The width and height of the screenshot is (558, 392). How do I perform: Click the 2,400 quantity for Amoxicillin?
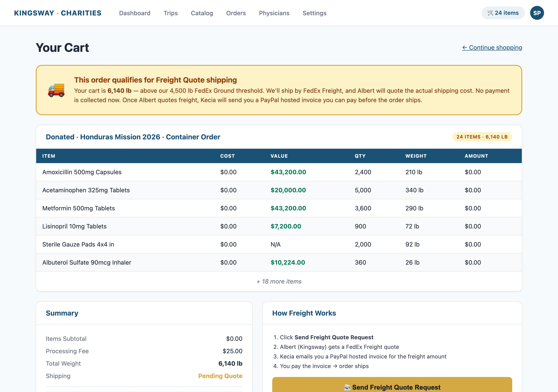pyautogui.click(x=363, y=172)
